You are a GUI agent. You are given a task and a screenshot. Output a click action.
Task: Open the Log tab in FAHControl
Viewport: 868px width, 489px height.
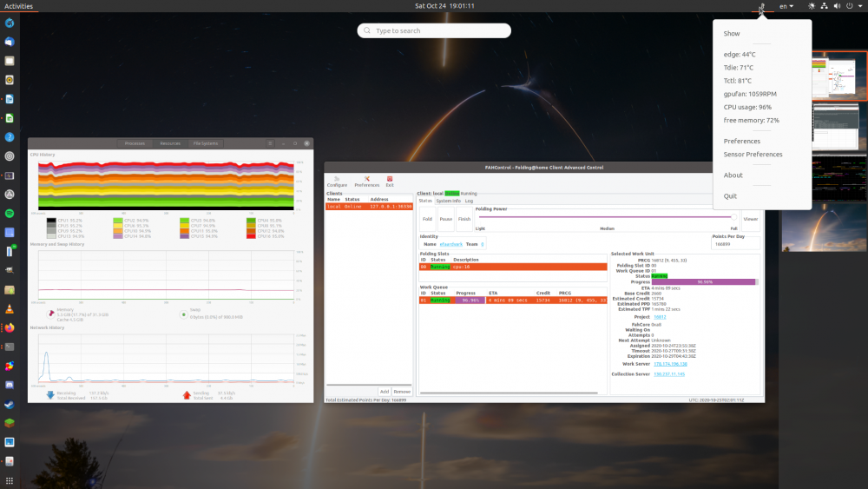tap(469, 201)
